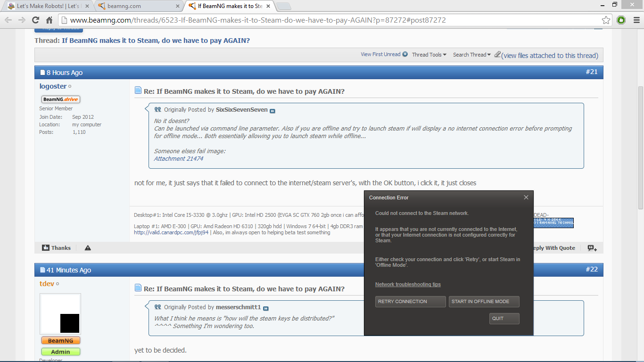This screenshot has width=644, height=362.
Task: Go to the browser home page icon
Action: pyautogui.click(x=49, y=20)
